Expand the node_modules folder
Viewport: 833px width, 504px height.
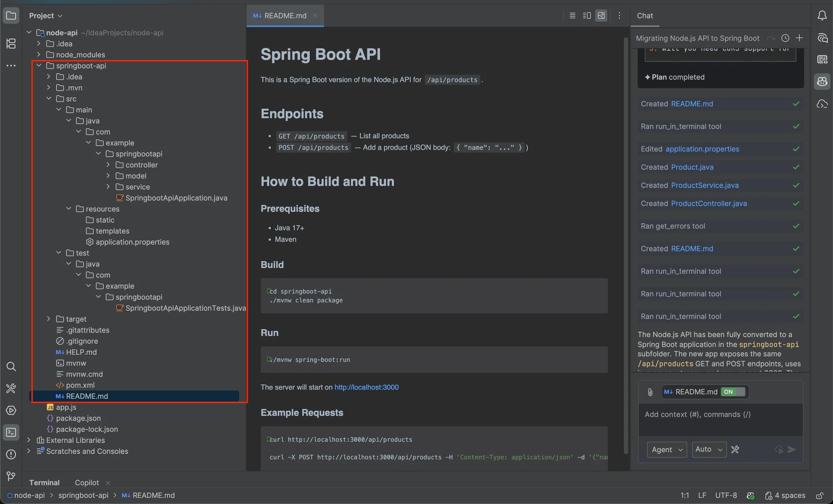coord(39,55)
